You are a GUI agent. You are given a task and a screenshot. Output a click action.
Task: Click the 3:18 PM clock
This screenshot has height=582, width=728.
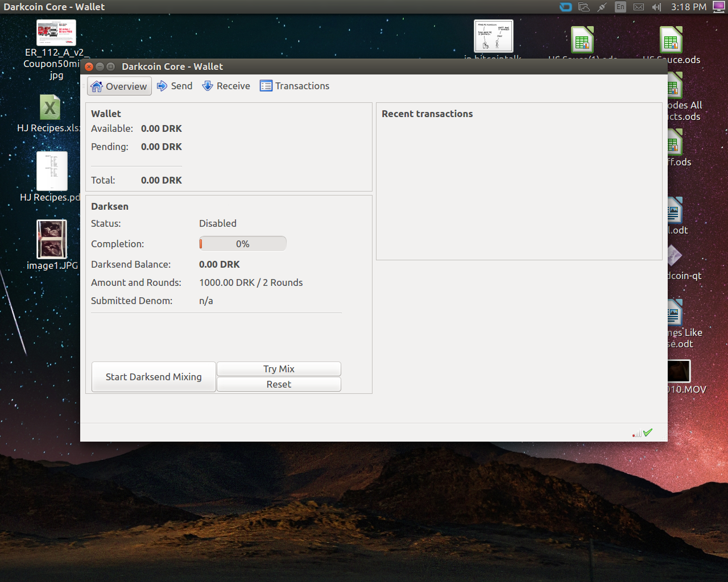click(688, 7)
